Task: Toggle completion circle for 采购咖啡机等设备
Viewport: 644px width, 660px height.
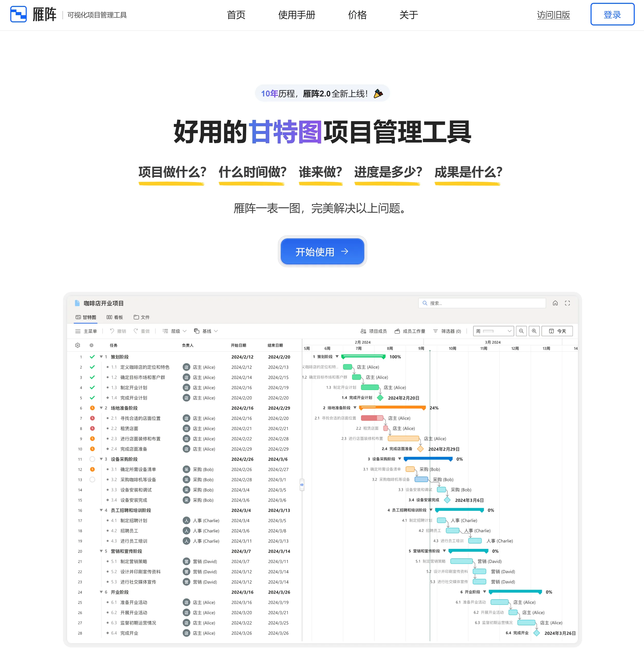Action: click(x=92, y=480)
